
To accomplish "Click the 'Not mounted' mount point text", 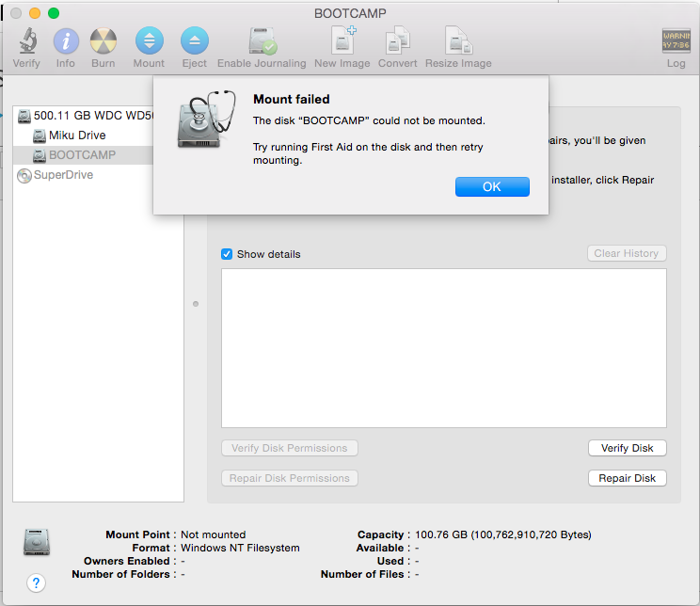I will tap(213, 534).
